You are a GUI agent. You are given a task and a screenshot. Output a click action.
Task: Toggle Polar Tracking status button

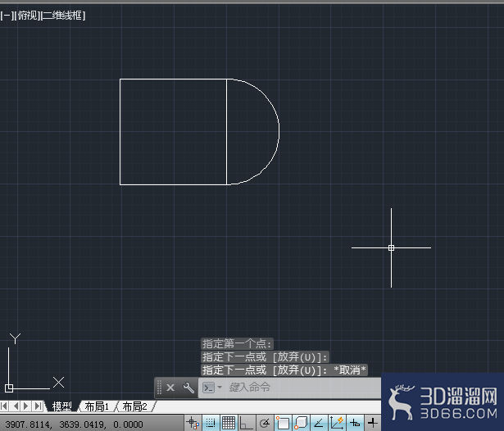pyautogui.click(x=265, y=423)
